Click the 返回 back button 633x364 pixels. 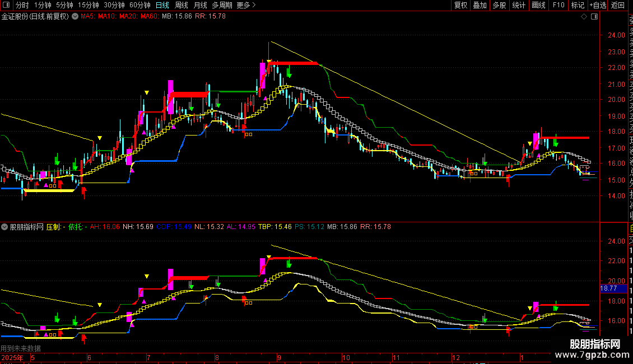(x=618, y=6)
